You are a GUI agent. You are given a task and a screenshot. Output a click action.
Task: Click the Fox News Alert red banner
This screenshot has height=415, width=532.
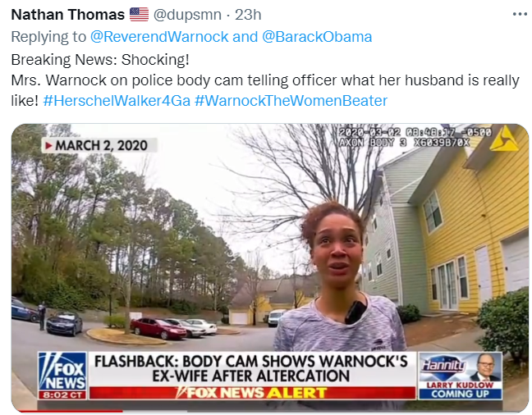(x=252, y=393)
